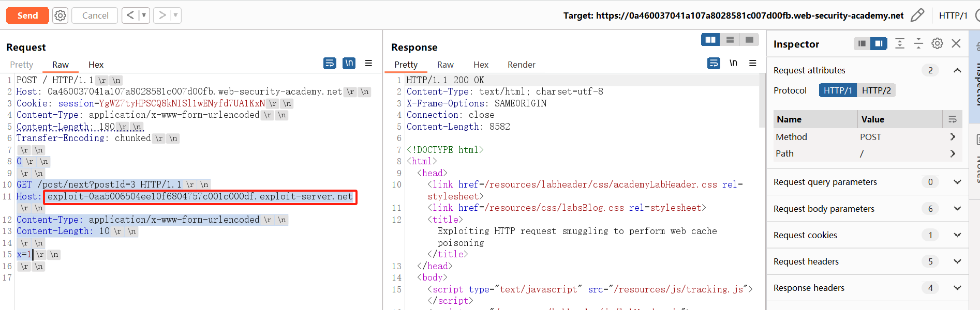
Task: Switch Request view to Hex tab
Action: (96, 65)
